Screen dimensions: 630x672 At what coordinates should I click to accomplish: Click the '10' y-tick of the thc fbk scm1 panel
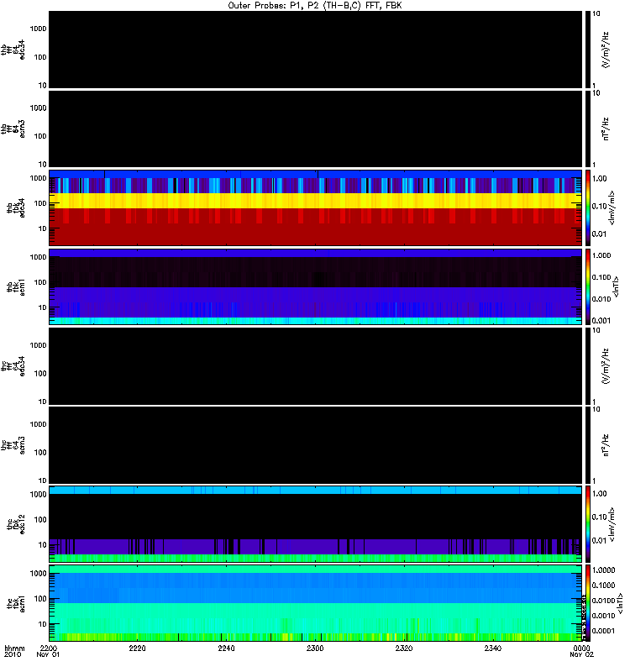point(42,624)
